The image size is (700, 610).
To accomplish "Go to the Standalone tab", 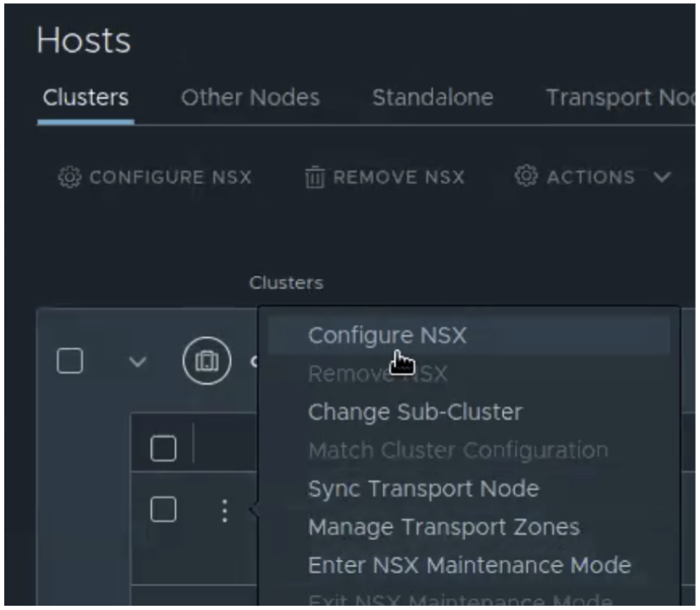I will click(432, 98).
